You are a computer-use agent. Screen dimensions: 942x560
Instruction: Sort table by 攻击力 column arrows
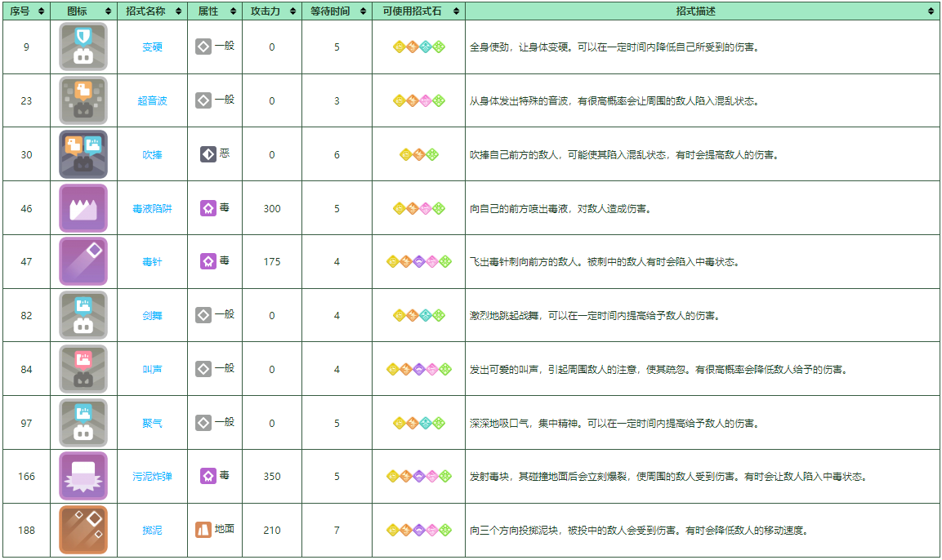tap(292, 11)
